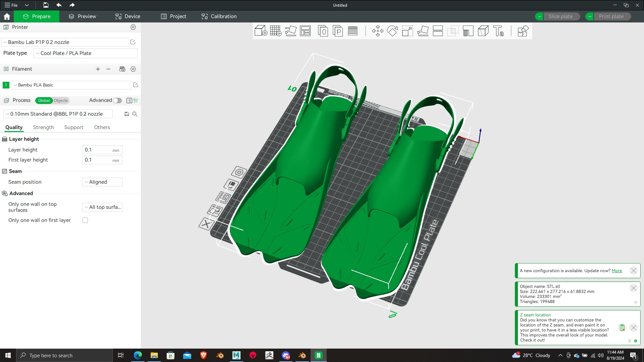Select the Lay on face tool
Image resolution: width=644 pixels, height=362 pixels.
coord(423,31)
